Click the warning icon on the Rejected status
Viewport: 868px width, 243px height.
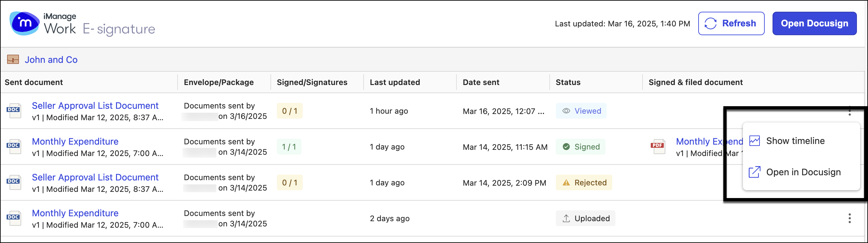point(566,183)
